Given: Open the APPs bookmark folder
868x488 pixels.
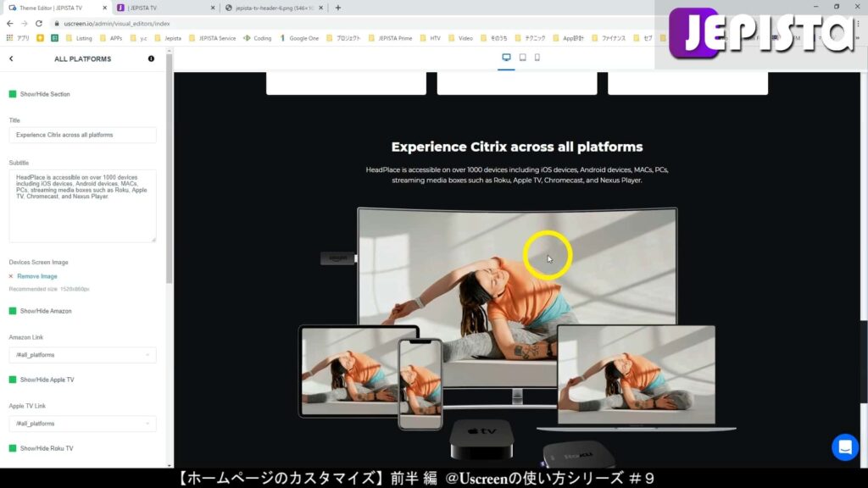Looking at the screenshot, I should pyautogui.click(x=111, y=38).
